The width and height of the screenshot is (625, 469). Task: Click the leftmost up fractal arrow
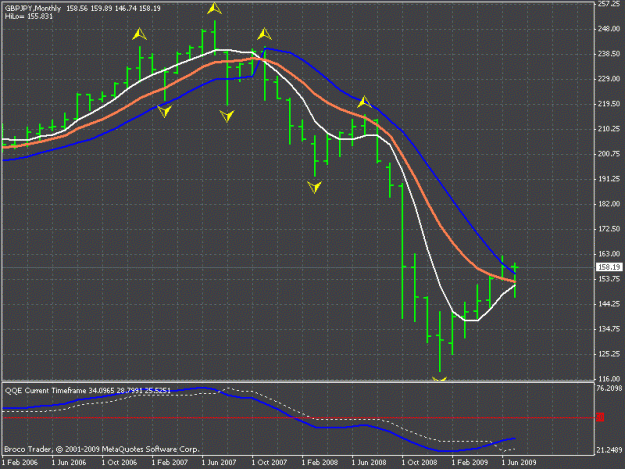(140, 34)
